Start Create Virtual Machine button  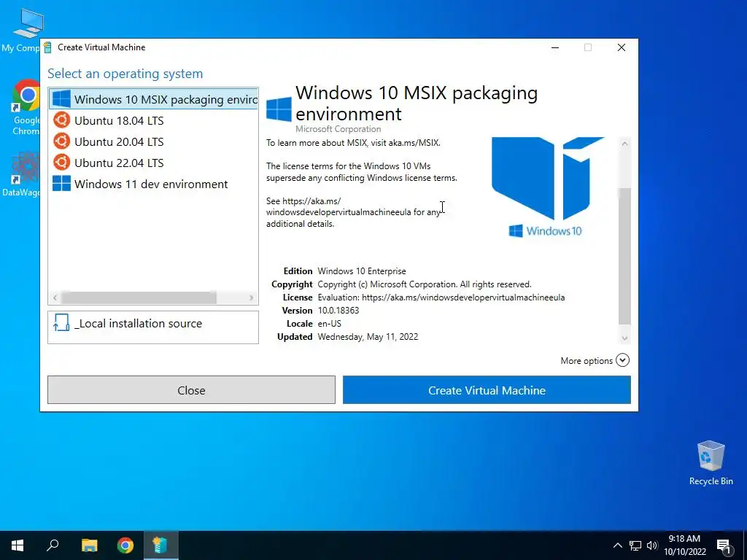[487, 390]
